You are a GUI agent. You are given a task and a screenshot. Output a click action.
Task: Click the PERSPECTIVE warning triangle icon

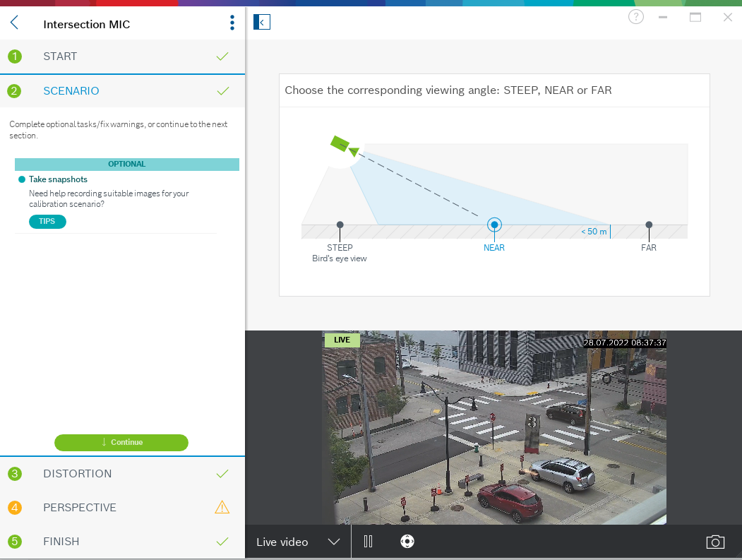tap(222, 507)
